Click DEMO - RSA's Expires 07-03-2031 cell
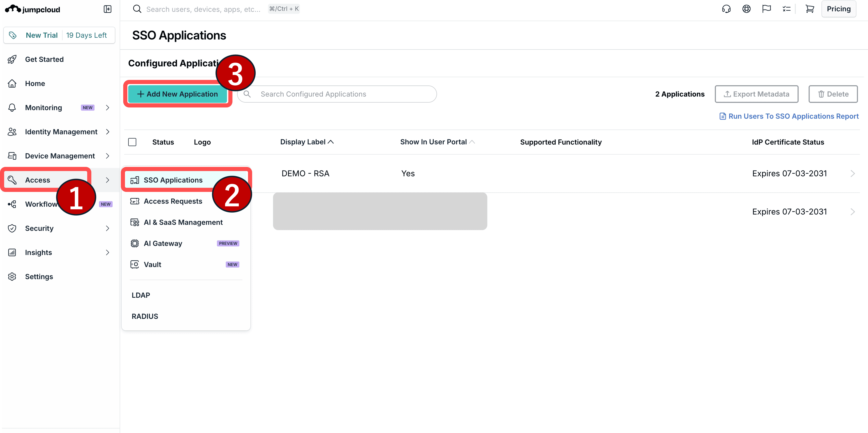868x433 pixels. (789, 174)
